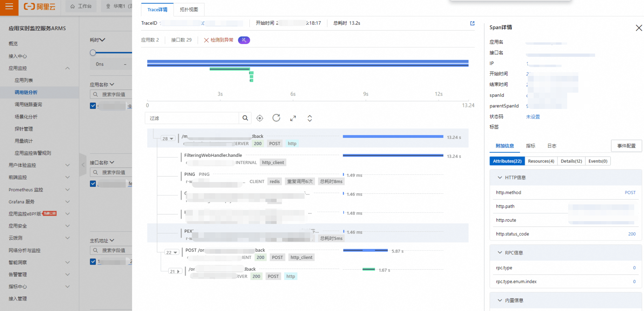
Task: Click the filter search magnifier icon
Action: (x=245, y=118)
